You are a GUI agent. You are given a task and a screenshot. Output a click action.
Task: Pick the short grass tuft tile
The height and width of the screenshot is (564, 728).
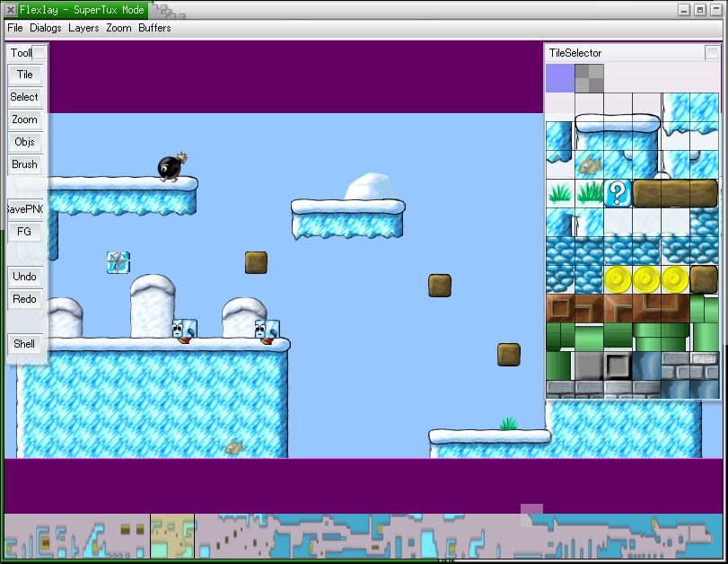click(x=560, y=193)
